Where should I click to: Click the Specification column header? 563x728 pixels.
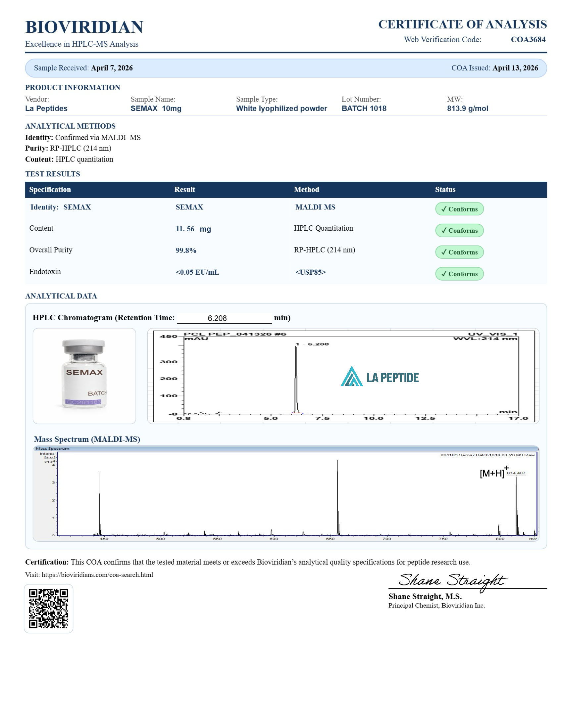[50, 190]
